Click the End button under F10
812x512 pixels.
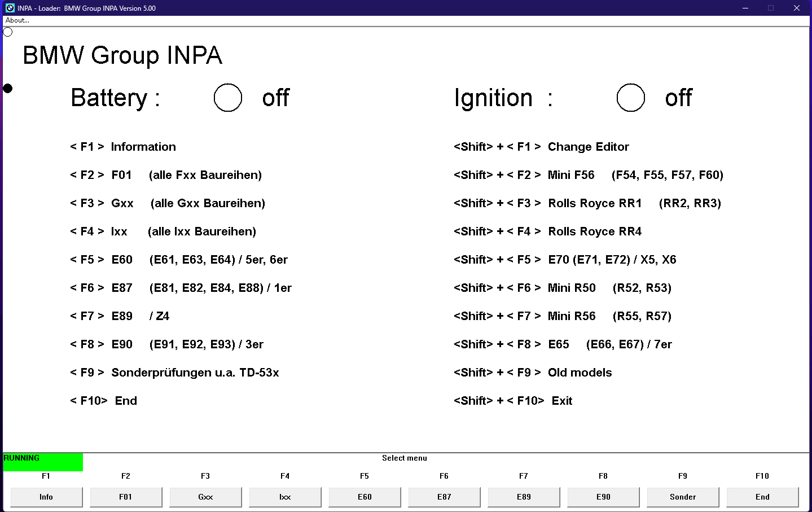[762, 497]
